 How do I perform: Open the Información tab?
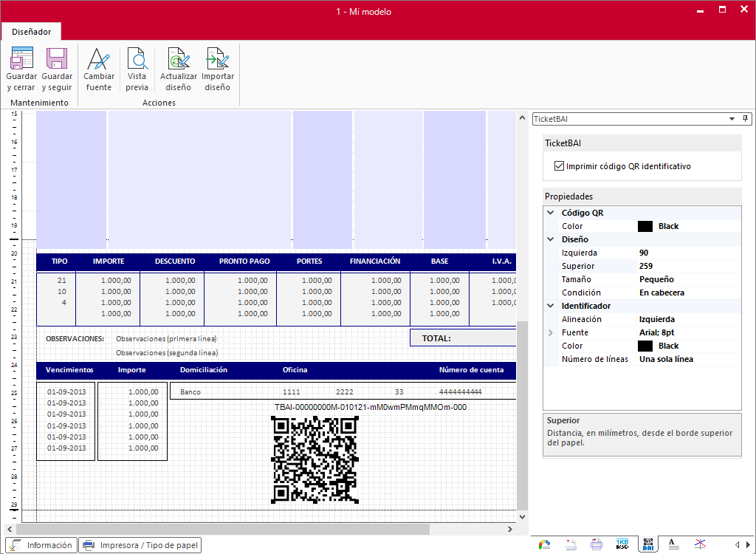click(41, 545)
